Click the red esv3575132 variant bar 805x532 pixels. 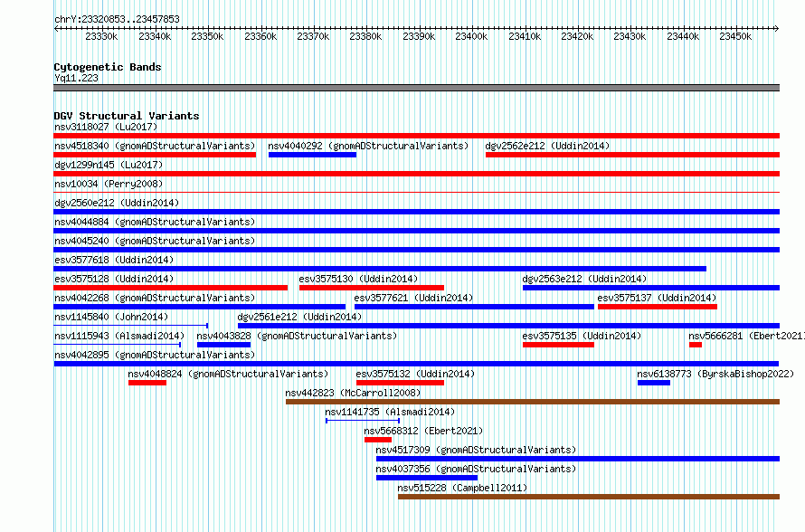[400, 383]
